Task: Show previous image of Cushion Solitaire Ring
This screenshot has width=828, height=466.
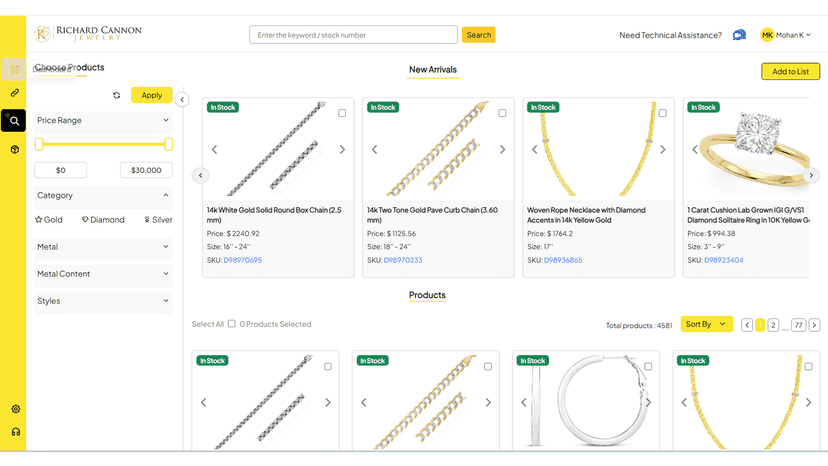Action: (695, 150)
